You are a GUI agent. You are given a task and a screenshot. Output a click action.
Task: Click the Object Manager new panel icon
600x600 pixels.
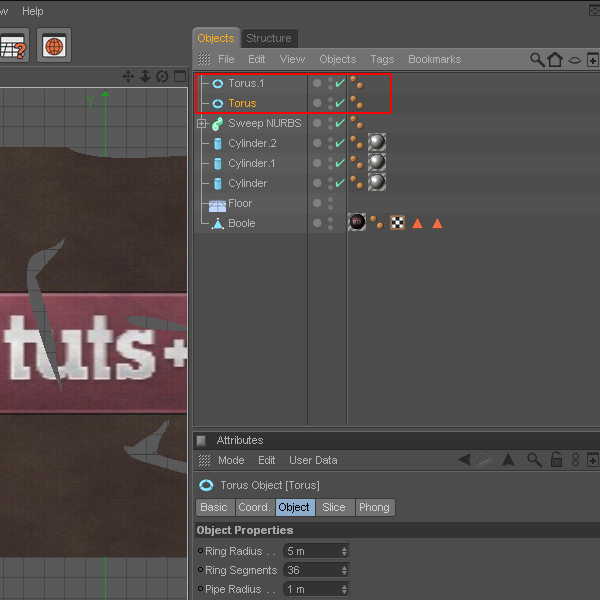[592, 60]
